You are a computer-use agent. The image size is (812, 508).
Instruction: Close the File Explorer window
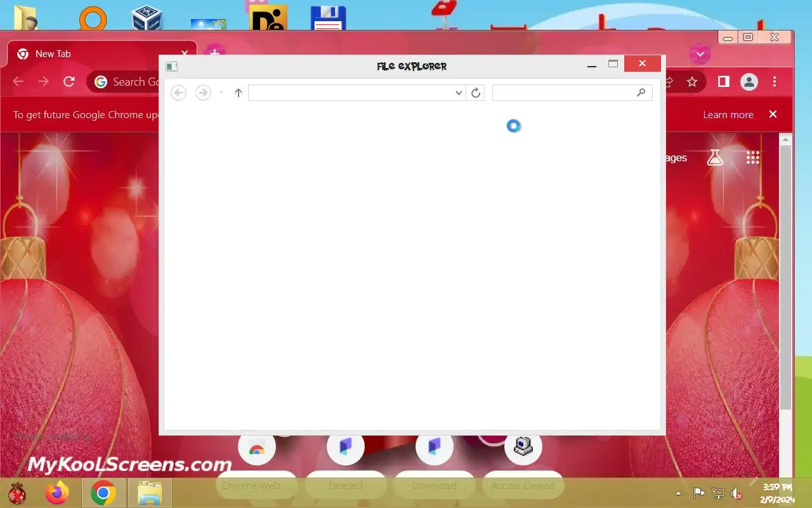(x=643, y=63)
